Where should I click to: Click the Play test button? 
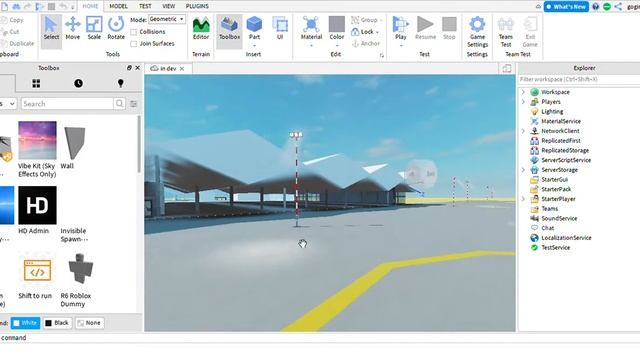click(400, 28)
